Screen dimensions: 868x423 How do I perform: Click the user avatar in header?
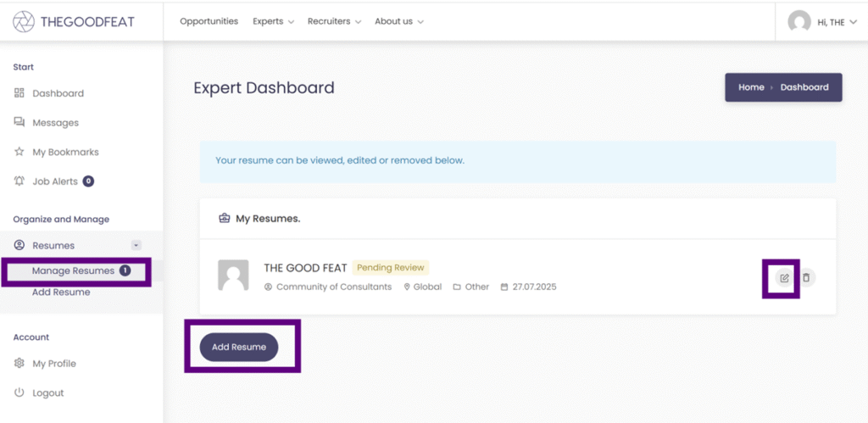point(798,22)
